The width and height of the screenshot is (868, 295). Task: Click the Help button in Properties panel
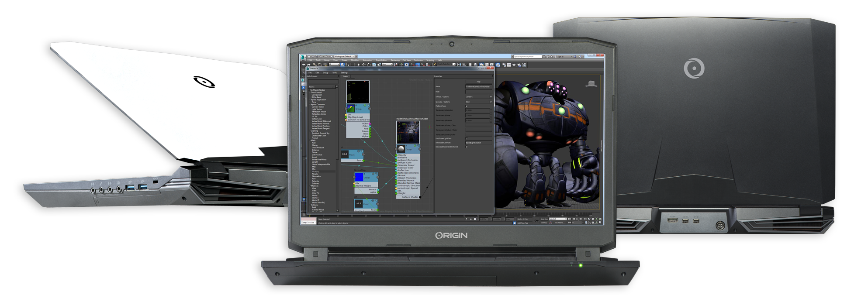pyautogui.click(x=478, y=82)
